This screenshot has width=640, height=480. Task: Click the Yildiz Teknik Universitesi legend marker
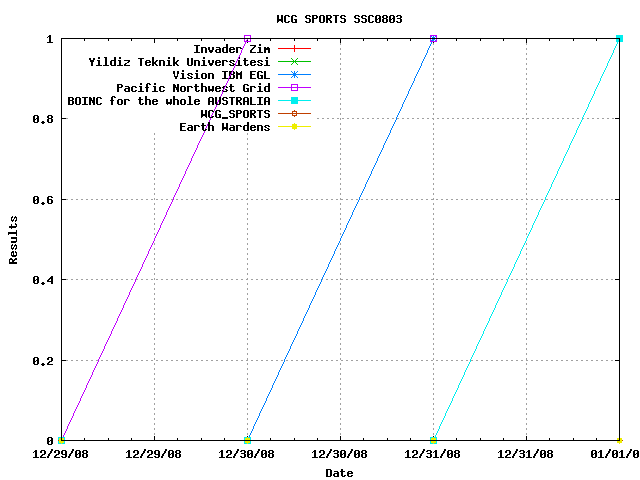point(294,61)
